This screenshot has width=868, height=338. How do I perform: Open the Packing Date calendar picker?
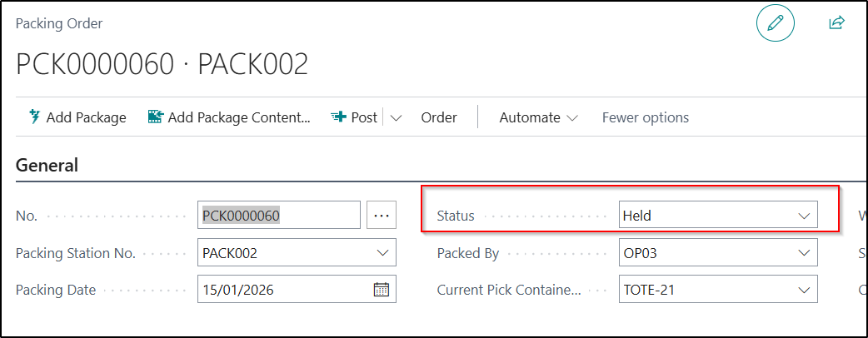pyautogui.click(x=382, y=291)
